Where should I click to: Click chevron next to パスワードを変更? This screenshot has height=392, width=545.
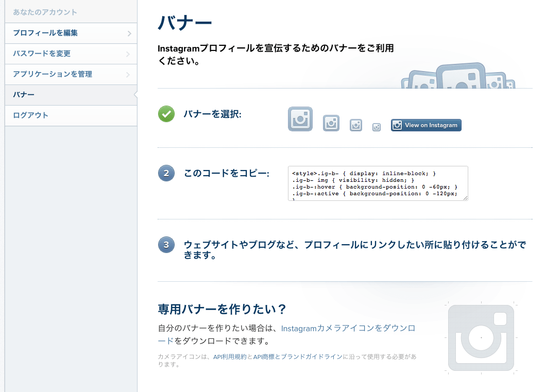tap(128, 54)
